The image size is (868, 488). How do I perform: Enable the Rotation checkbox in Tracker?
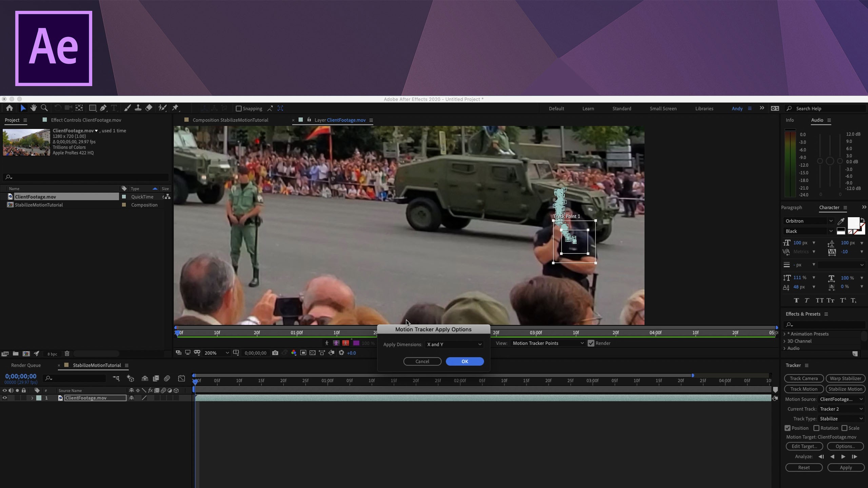click(x=816, y=428)
